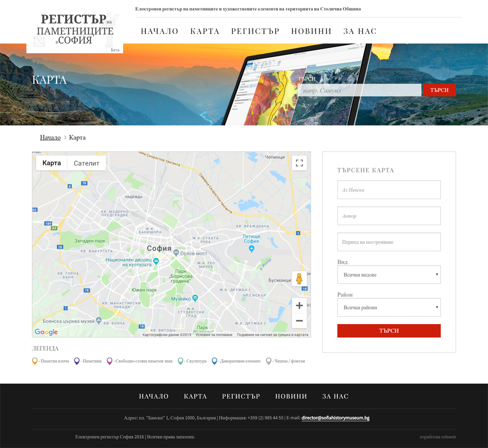The height and width of the screenshot is (448, 488).
Task: Click the banner search field
Action: click(360, 90)
